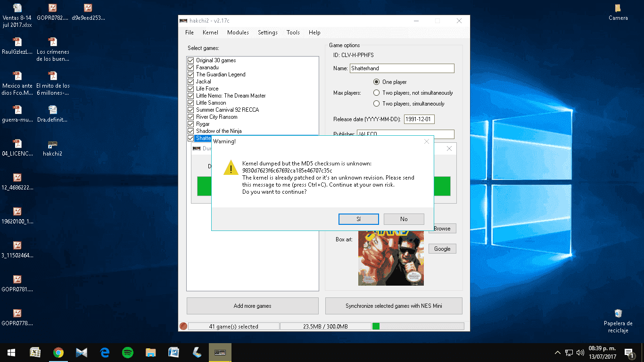This screenshot has width=644, height=362.
Task: Click the Google box art button
Action: pos(442,249)
